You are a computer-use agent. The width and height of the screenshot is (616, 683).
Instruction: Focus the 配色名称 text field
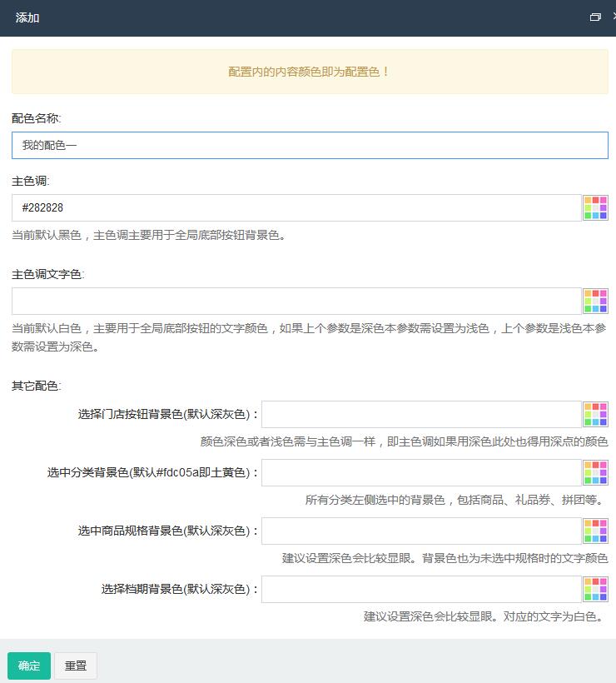[x=310, y=145]
